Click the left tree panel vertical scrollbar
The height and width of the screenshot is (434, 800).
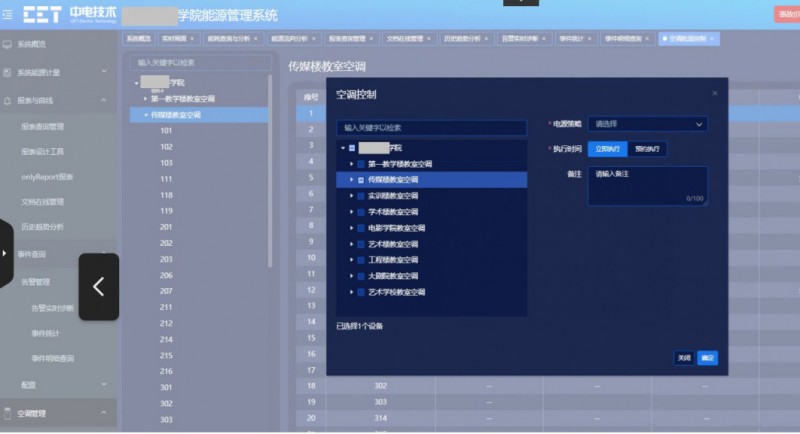pyautogui.click(x=270, y=171)
